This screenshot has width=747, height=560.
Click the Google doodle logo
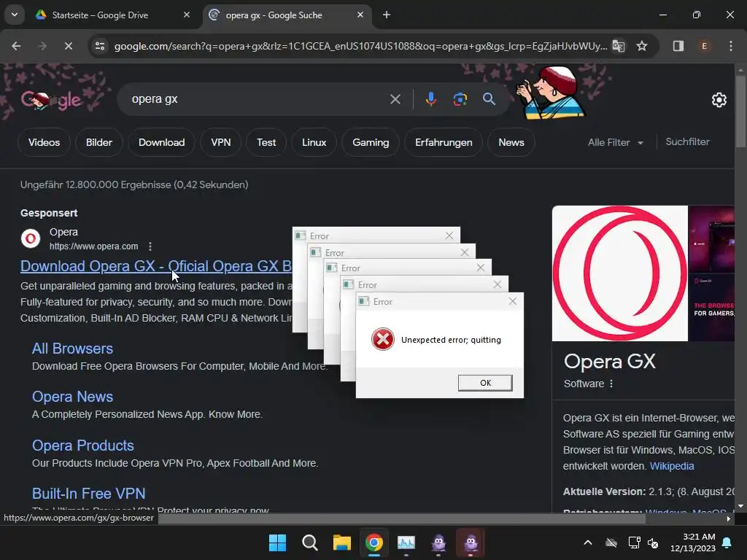(x=51, y=100)
